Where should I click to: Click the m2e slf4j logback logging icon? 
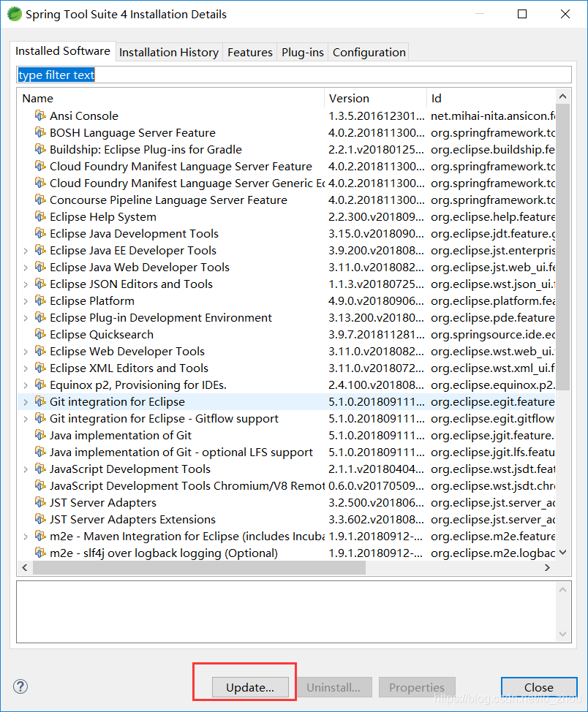(40, 553)
